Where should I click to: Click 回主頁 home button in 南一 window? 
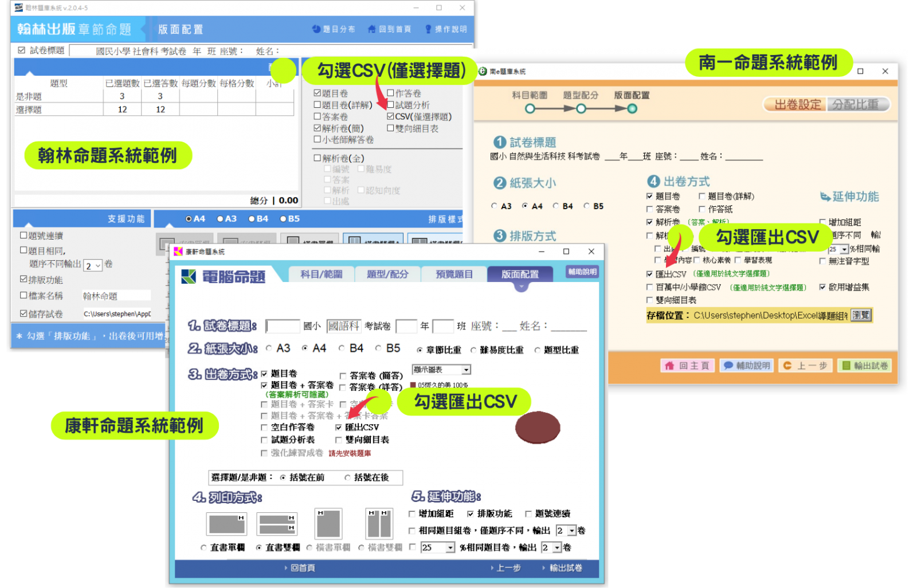[x=687, y=366]
